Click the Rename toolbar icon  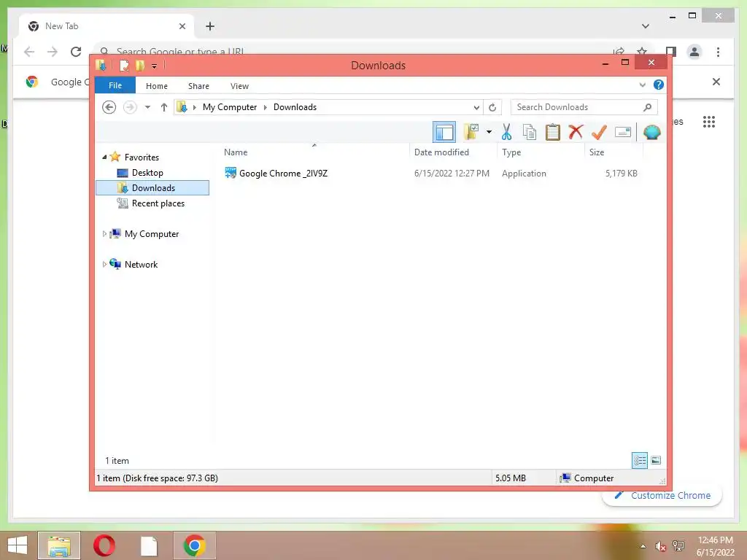click(623, 132)
